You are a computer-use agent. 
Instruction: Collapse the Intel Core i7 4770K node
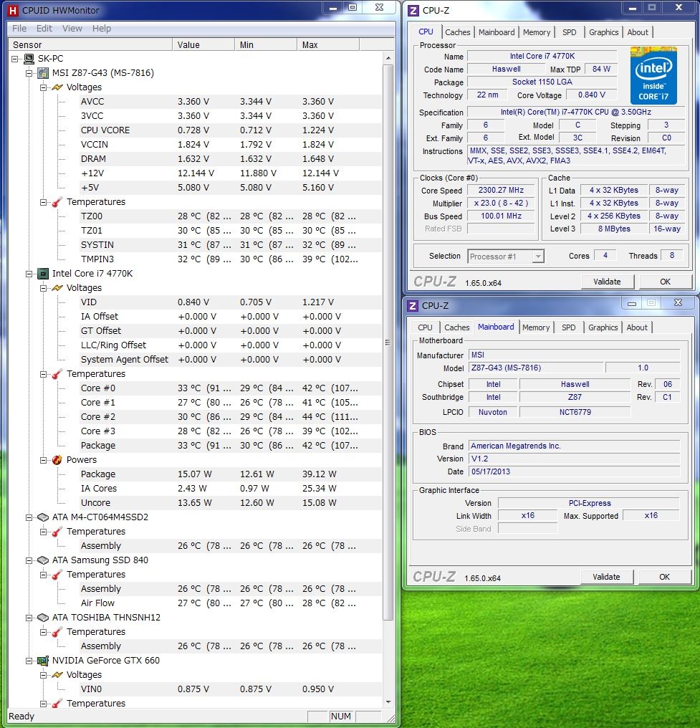pos(29,274)
